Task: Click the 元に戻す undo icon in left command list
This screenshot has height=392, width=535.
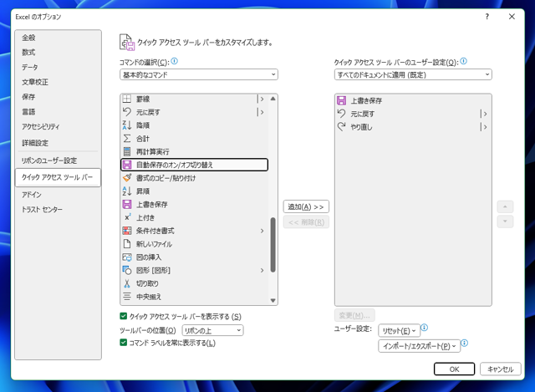Action: tap(127, 112)
